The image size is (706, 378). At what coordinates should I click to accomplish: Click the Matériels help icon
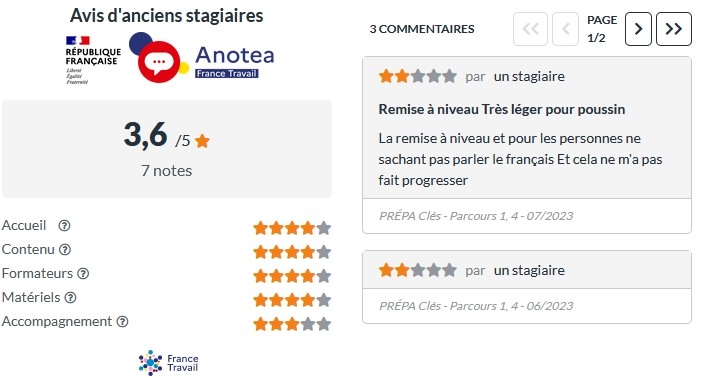71,297
